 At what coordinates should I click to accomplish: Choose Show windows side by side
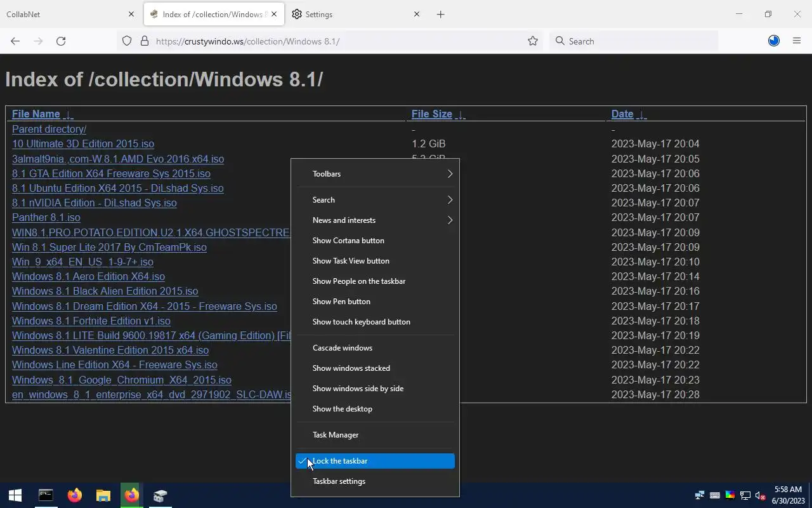point(376,389)
